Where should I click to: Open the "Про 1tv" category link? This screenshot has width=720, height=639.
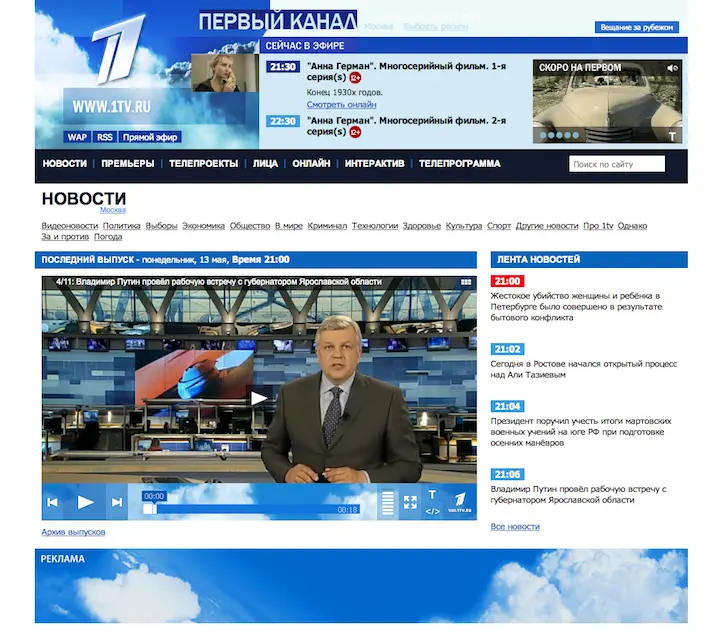[598, 226]
